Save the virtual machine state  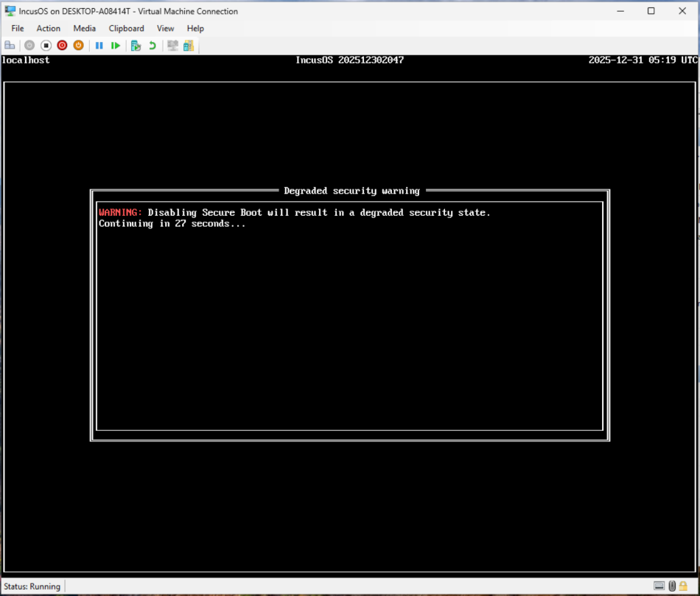pyautogui.click(x=77, y=45)
